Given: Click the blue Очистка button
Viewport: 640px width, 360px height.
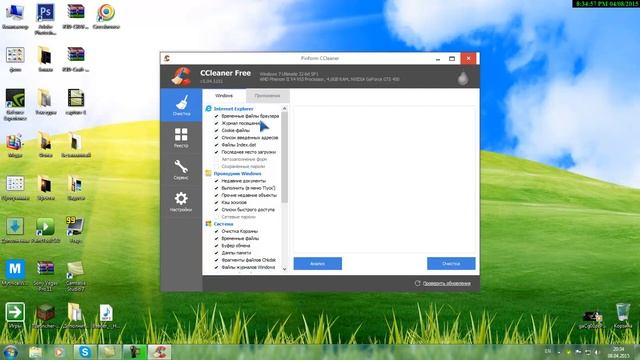Looking at the screenshot, I should 451,264.
